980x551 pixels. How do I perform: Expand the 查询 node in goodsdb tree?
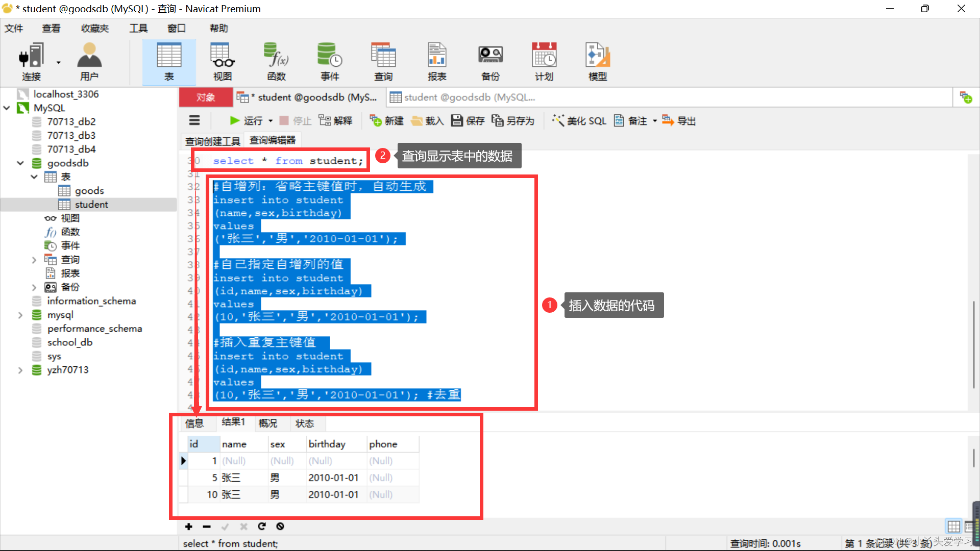click(34, 260)
